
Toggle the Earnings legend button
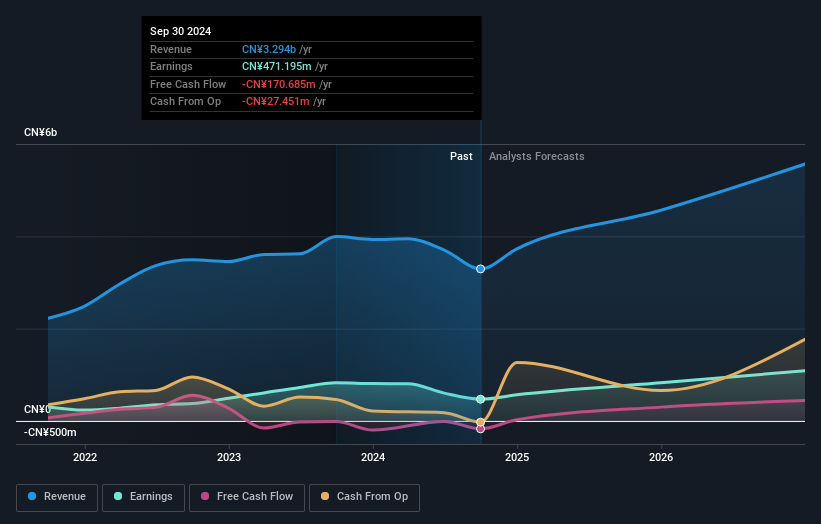pyautogui.click(x=143, y=497)
